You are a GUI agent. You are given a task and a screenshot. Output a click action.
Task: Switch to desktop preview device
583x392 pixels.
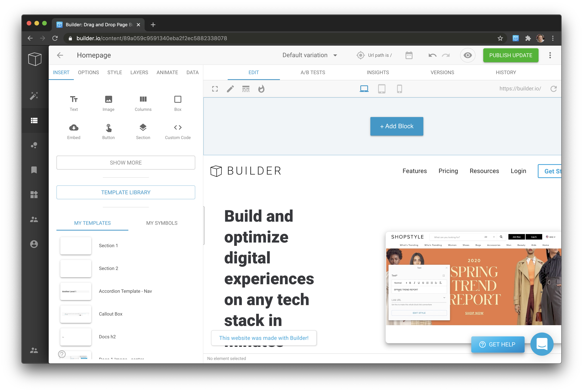364,89
